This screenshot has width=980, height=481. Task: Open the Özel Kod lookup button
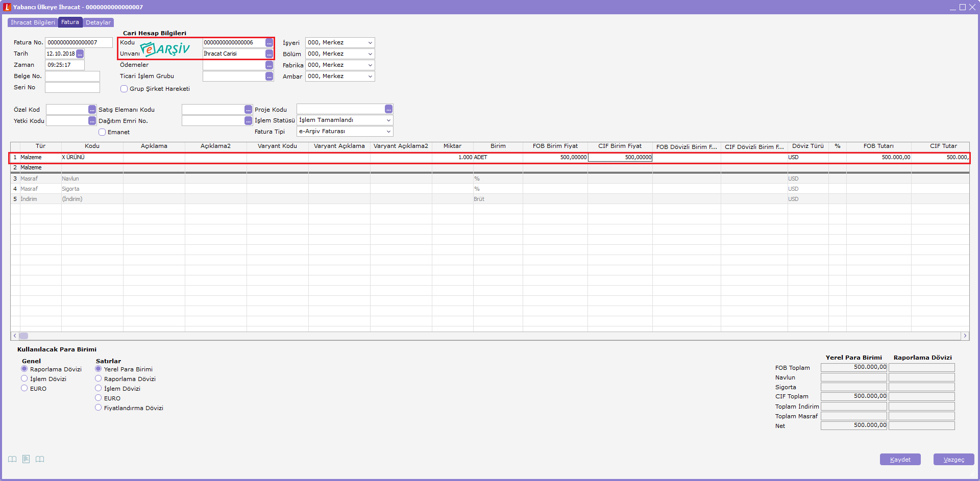point(92,110)
